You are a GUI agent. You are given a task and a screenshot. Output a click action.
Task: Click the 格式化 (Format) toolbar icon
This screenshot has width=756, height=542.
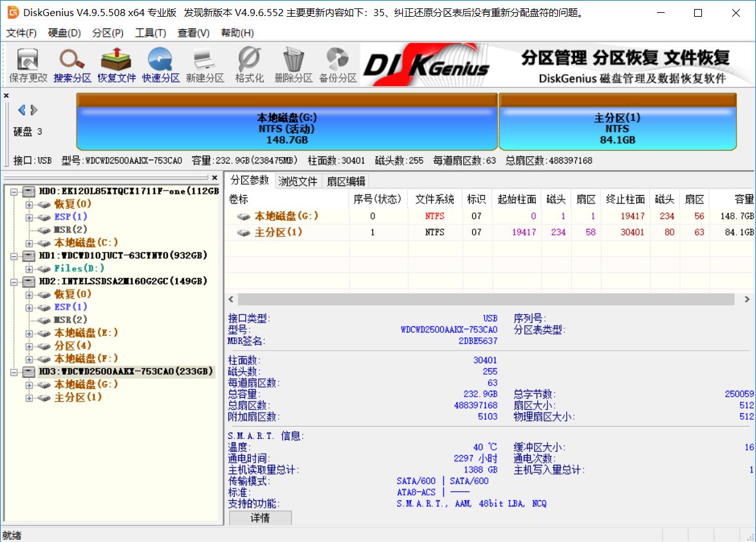(249, 65)
